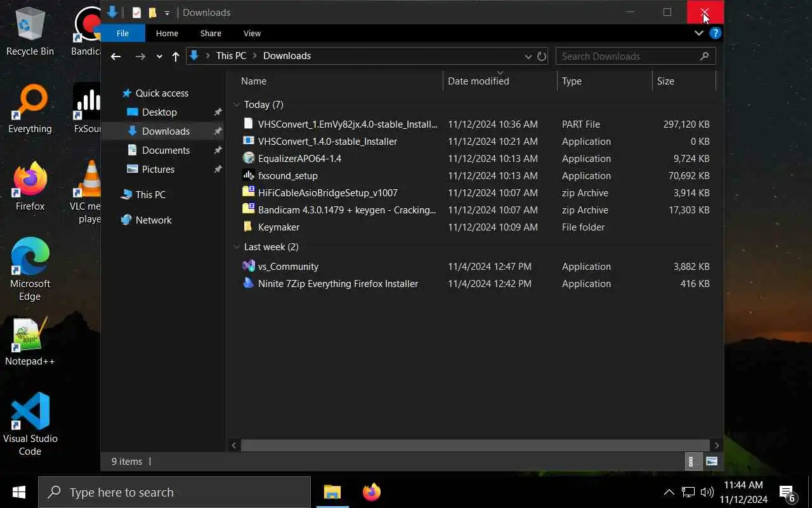Select the vs_Community file icon
Viewport: 812px width, 508px height.
point(248,266)
